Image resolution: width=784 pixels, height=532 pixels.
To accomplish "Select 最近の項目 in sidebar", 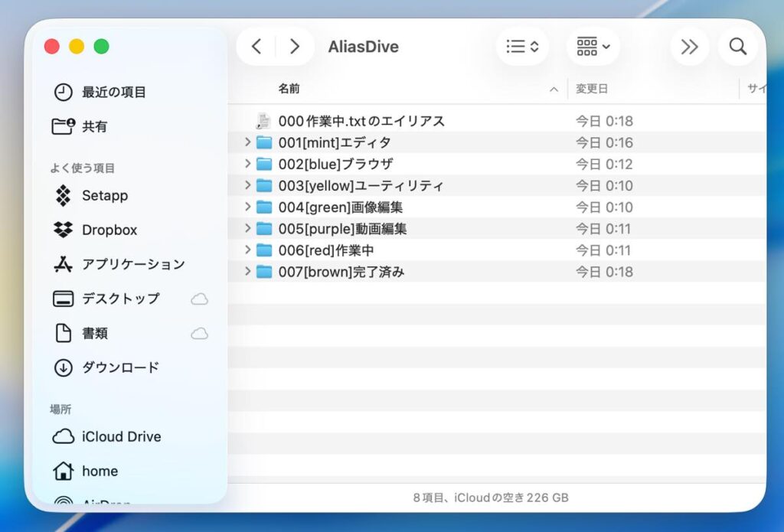I will (113, 92).
